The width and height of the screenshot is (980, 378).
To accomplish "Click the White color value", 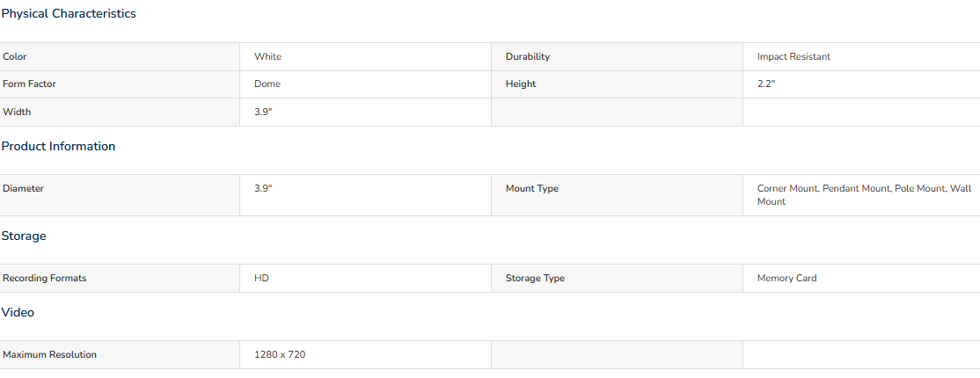I will (267, 57).
